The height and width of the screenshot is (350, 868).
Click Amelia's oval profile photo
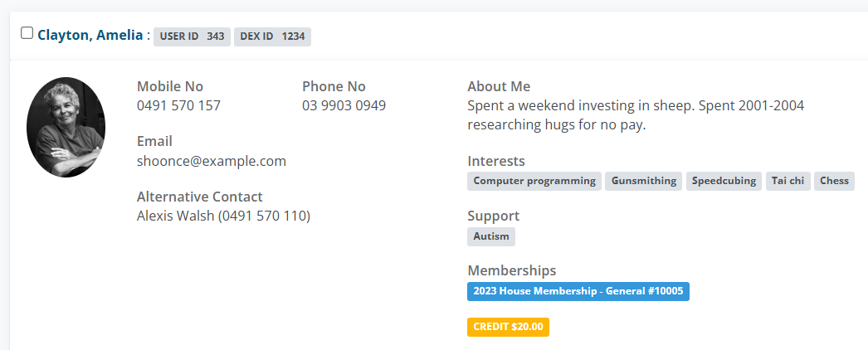click(66, 127)
